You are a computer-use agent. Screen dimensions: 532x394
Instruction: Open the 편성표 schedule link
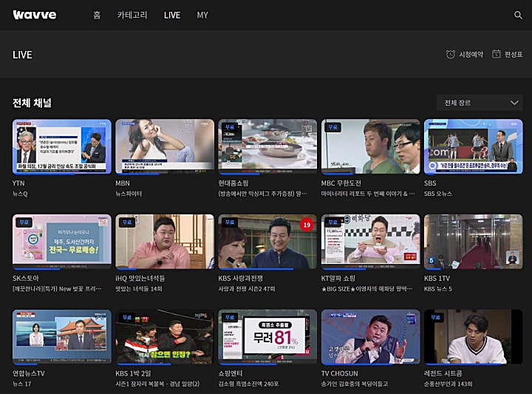point(514,54)
